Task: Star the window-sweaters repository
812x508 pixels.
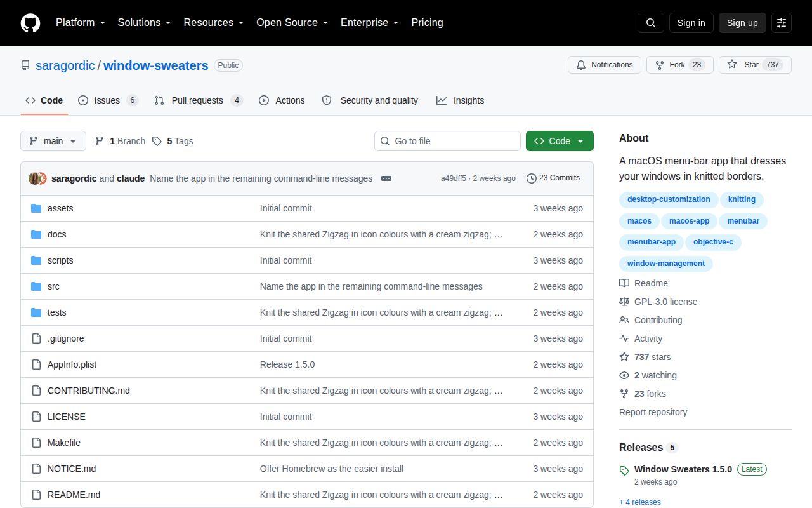Action: 755,65
